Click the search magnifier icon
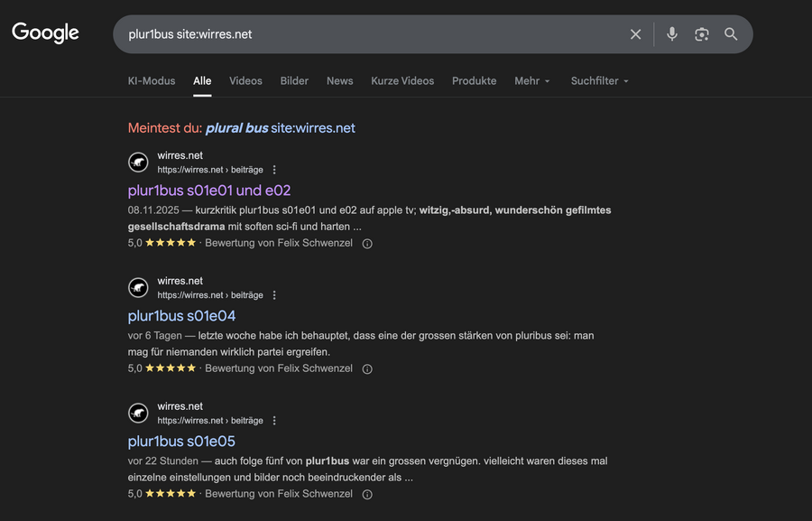Viewport: 812px width, 521px height. point(731,33)
